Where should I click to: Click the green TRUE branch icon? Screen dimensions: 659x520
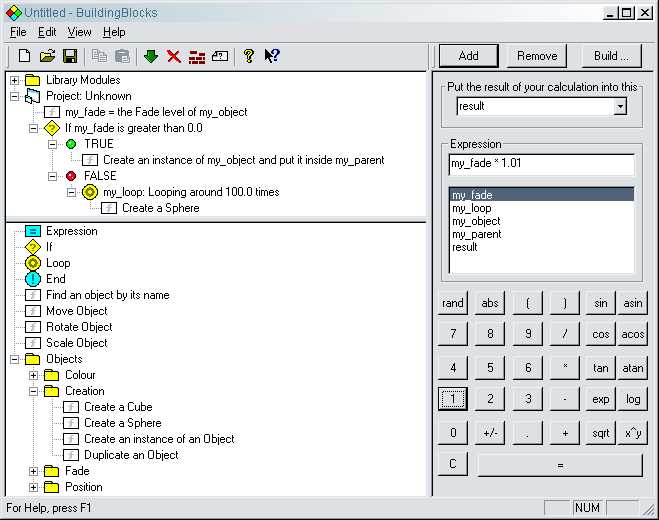[71, 144]
